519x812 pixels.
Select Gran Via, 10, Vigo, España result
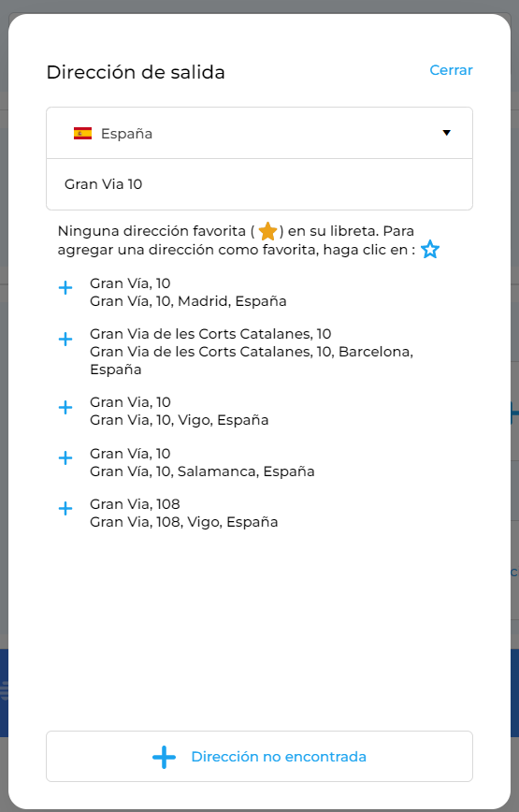click(179, 412)
